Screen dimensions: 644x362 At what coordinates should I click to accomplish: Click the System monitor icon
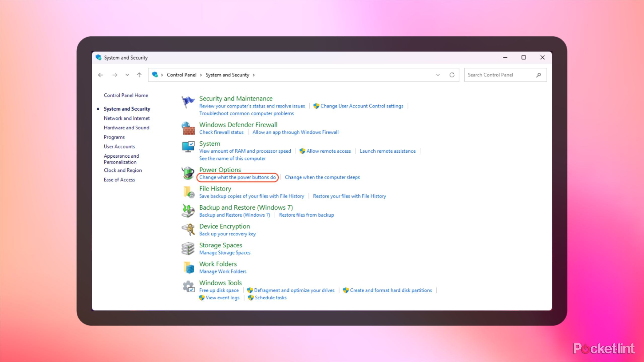click(188, 147)
